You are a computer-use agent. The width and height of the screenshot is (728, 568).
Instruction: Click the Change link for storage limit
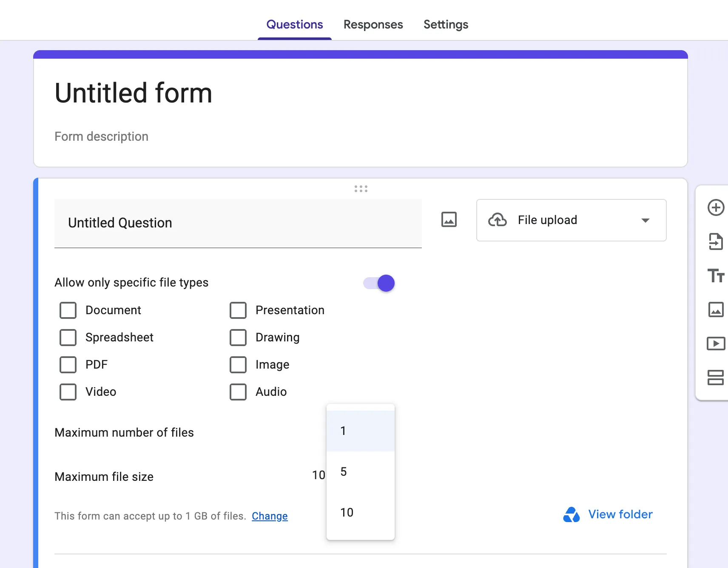pyautogui.click(x=270, y=516)
